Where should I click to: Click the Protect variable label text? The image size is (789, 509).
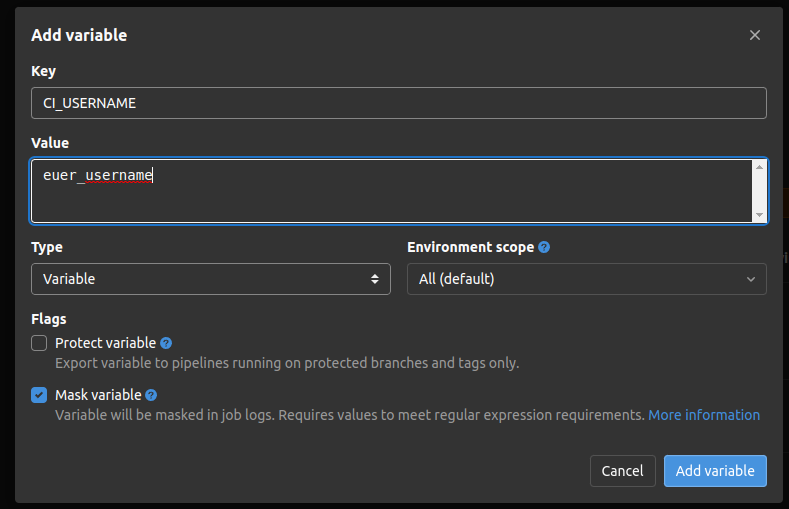[x=106, y=343]
